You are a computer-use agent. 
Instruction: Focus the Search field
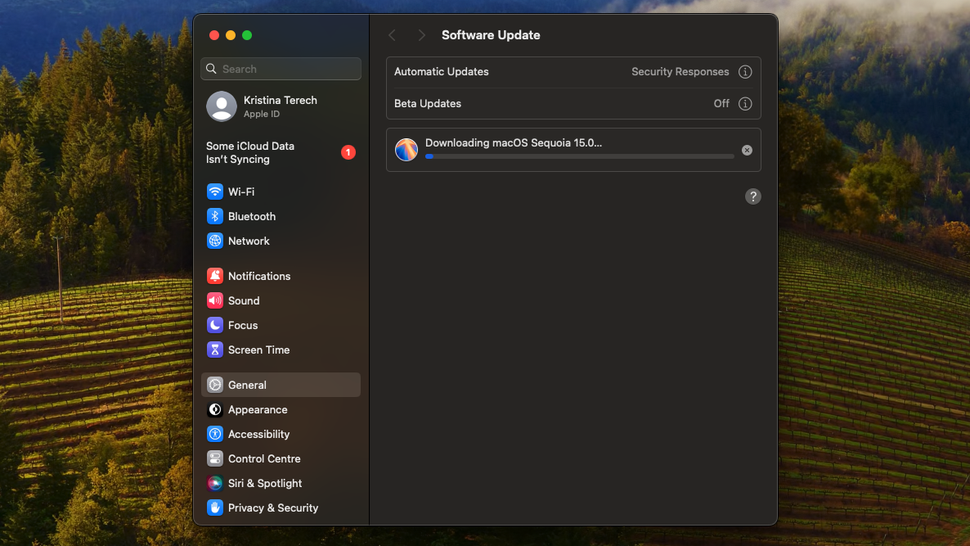click(x=281, y=69)
